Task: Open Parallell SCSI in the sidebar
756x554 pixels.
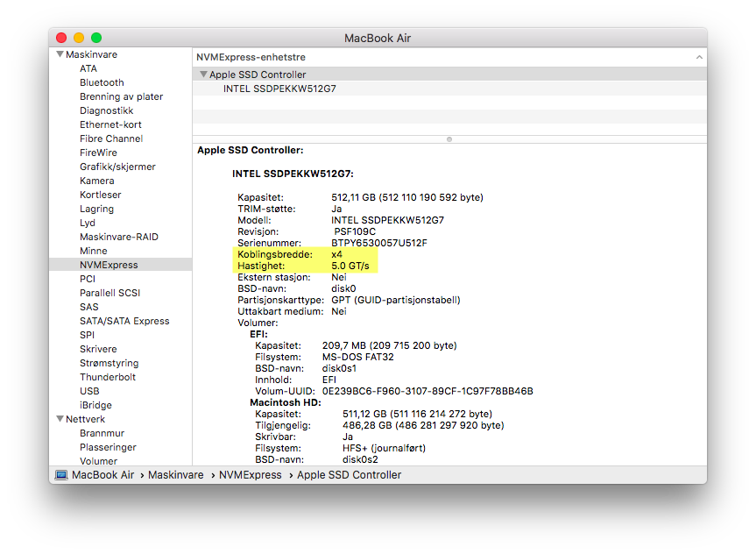Action: (x=110, y=293)
